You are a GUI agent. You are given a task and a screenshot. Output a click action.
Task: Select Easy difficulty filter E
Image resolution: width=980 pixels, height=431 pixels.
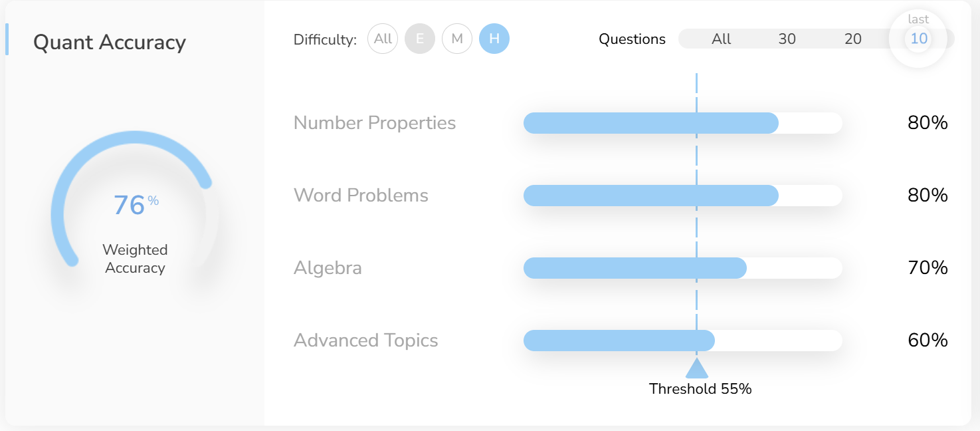pos(420,39)
